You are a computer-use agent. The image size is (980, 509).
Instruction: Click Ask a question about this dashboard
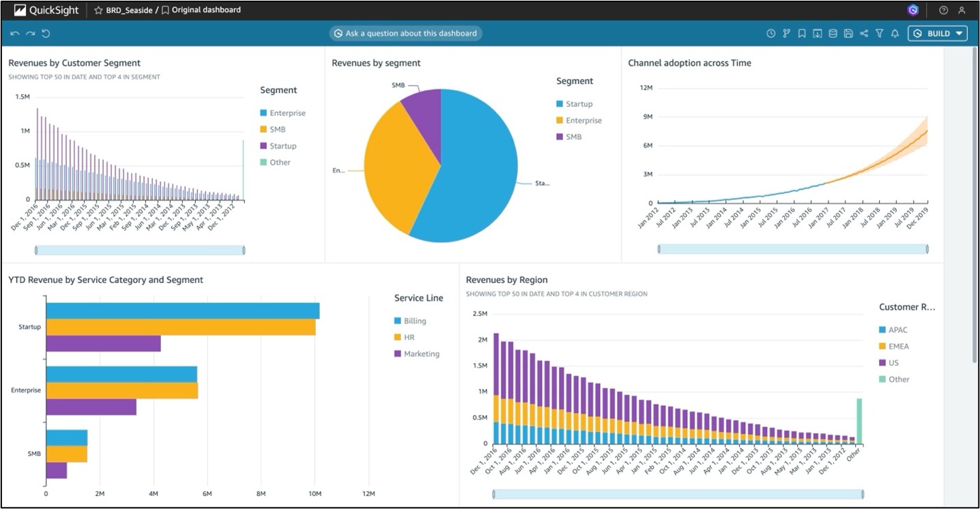(405, 33)
